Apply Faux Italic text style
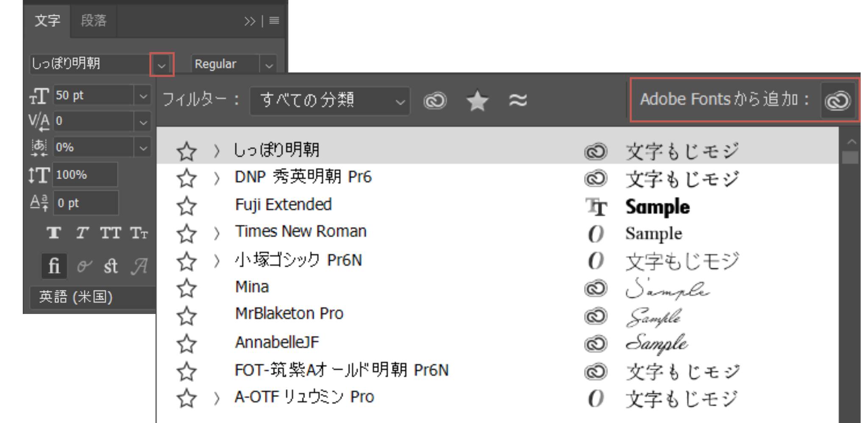The width and height of the screenshot is (868, 423). click(82, 233)
